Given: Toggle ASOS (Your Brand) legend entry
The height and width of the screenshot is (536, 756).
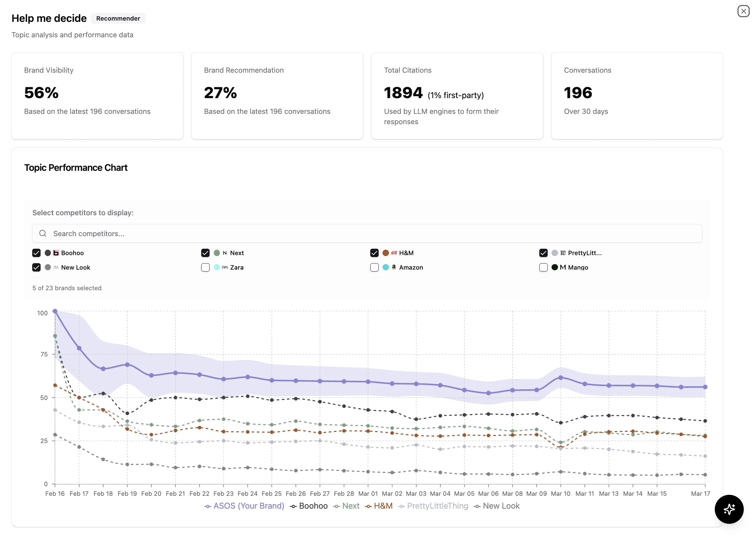Looking at the screenshot, I should [244, 506].
